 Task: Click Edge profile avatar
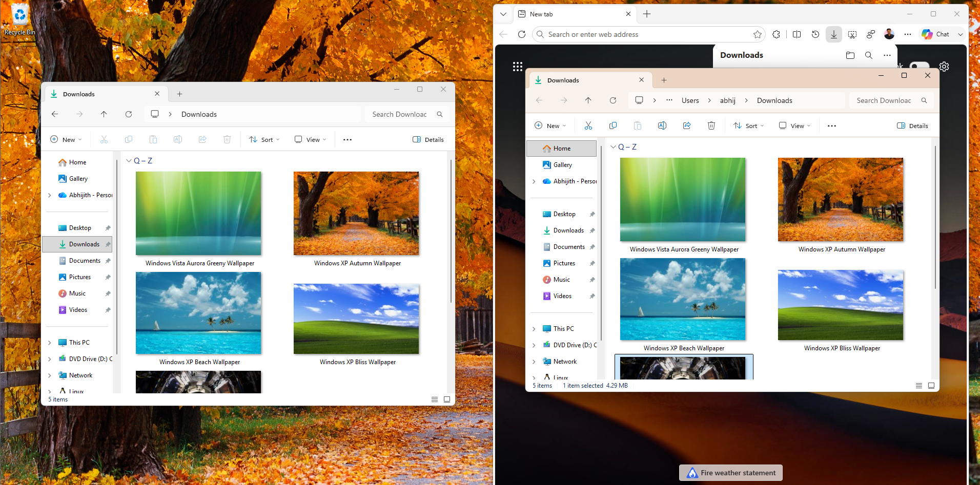click(889, 34)
